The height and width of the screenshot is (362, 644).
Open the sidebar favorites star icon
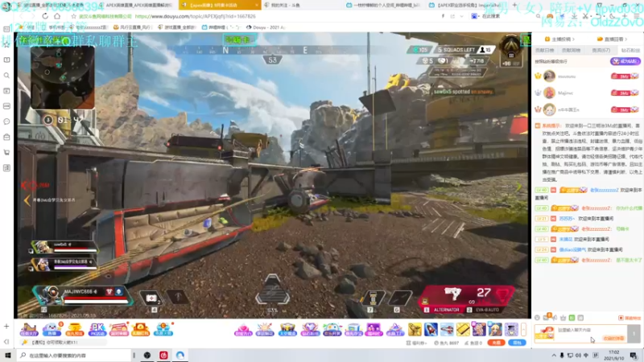click(x=6, y=44)
